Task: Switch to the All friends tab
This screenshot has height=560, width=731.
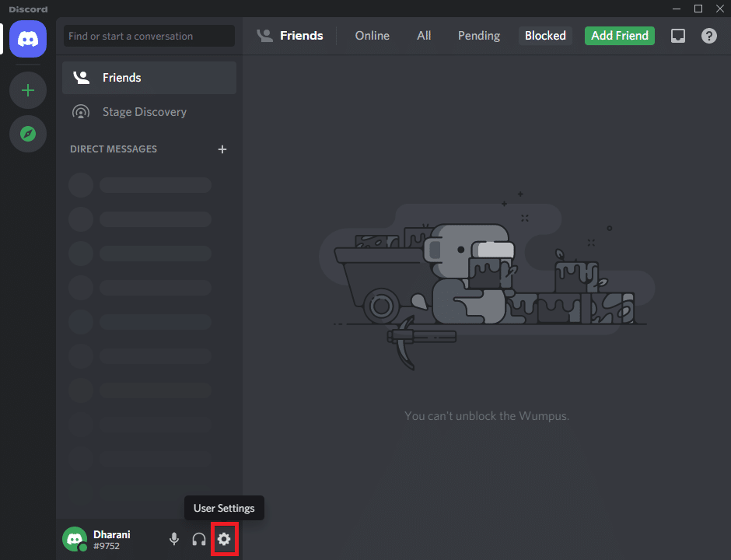Action: click(424, 36)
